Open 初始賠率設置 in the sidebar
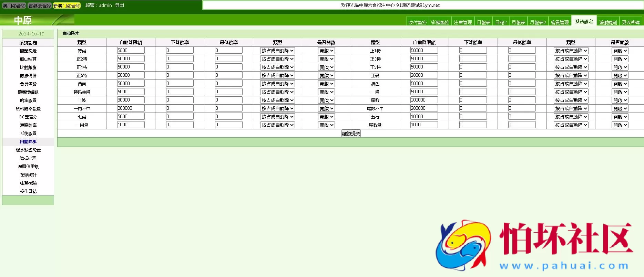This screenshot has width=644, height=277. click(x=28, y=109)
